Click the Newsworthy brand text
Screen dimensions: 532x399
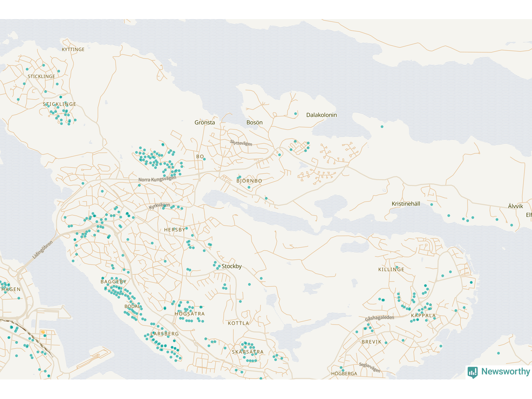(505, 372)
